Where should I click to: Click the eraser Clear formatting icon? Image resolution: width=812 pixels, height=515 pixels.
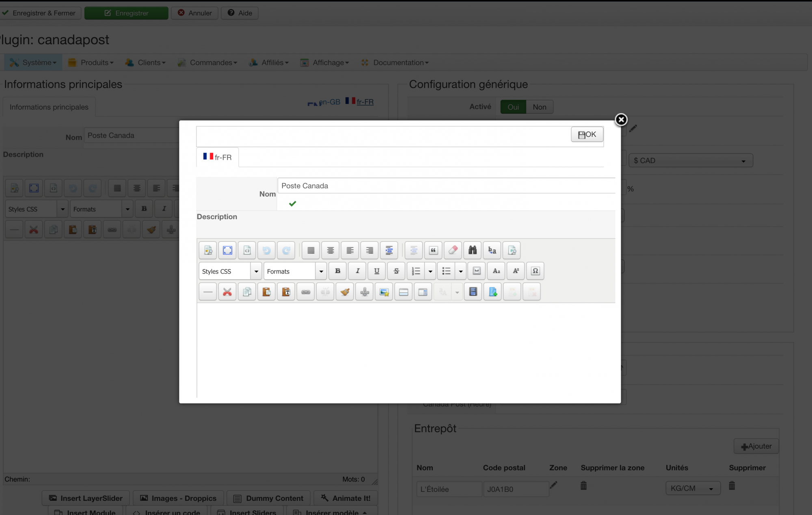(453, 250)
